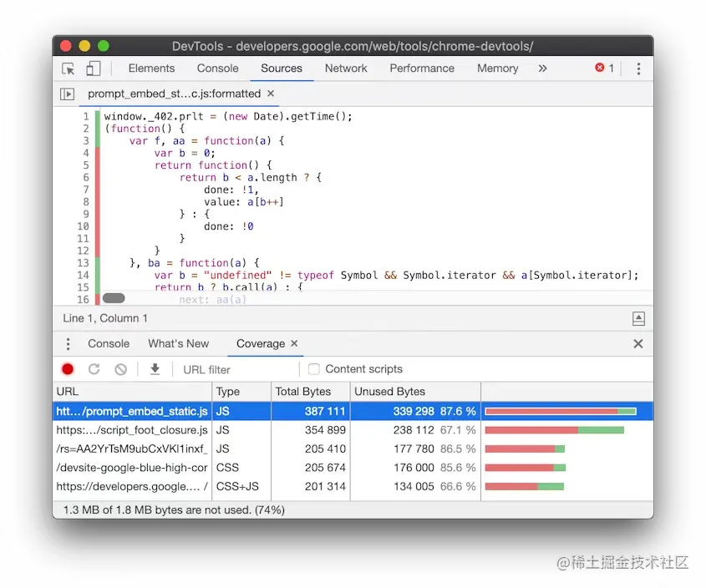Screen dimensions: 706x588
Task: Click line number 13 in the gutter
Action: [x=84, y=263]
